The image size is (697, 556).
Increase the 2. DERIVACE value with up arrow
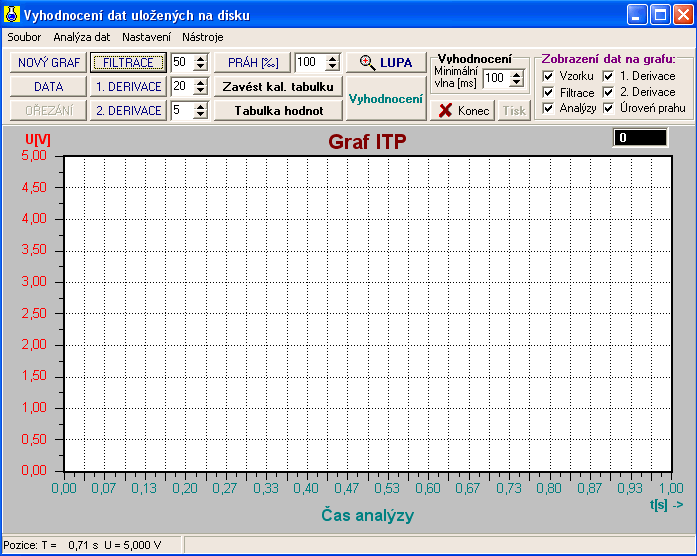pos(200,106)
